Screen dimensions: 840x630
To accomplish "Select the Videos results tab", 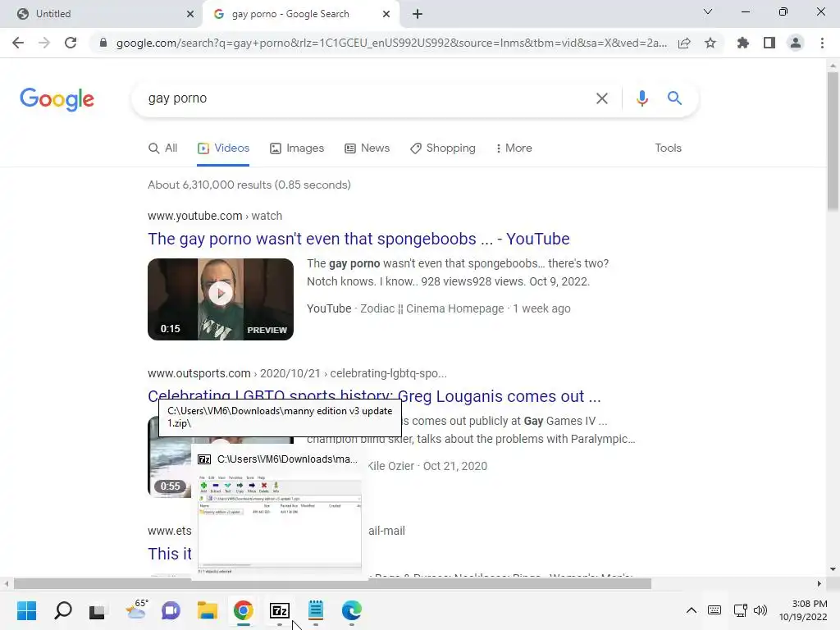I will pyautogui.click(x=223, y=148).
